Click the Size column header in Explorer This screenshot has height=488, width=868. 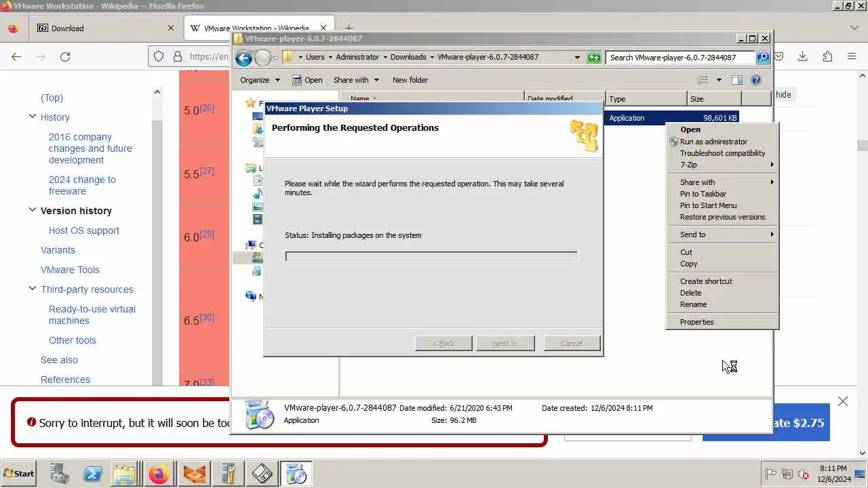pos(714,99)
